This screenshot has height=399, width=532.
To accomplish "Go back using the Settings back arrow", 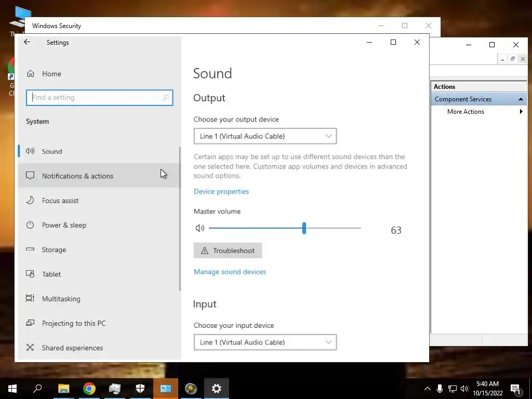I will coord(27,42).
